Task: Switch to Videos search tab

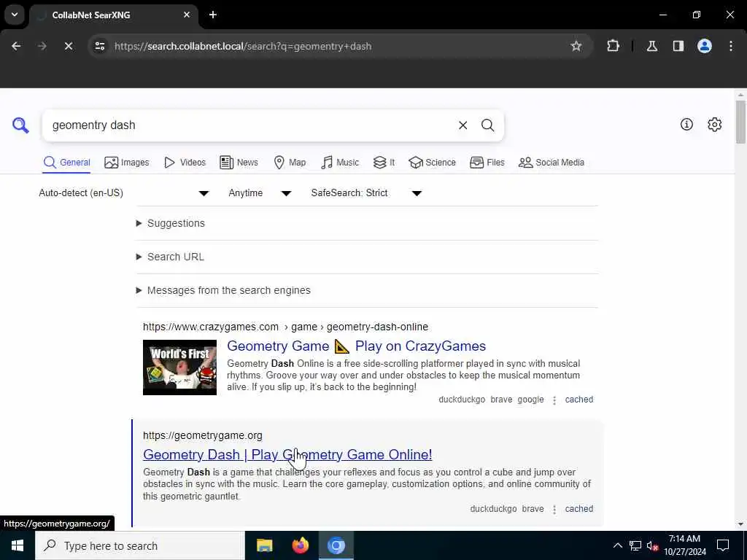Action: (x=185, y=163)
